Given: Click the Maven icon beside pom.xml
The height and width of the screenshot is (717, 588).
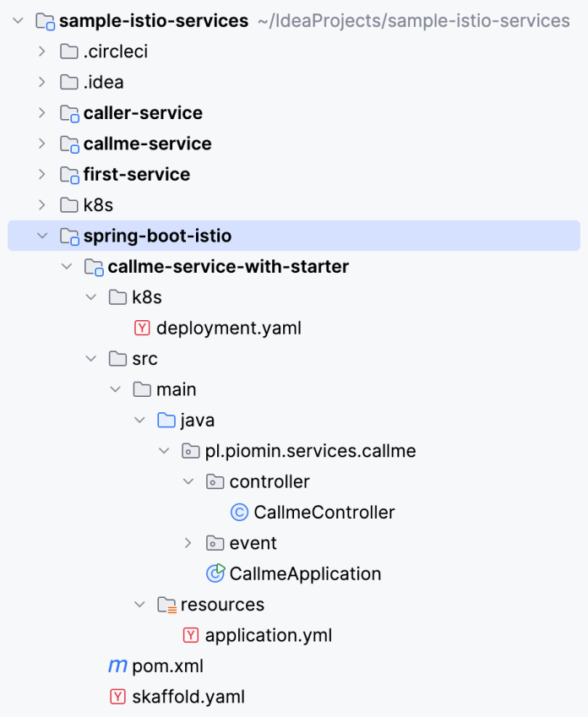Looking at the screenshot, I should click(x=117, y=666).
